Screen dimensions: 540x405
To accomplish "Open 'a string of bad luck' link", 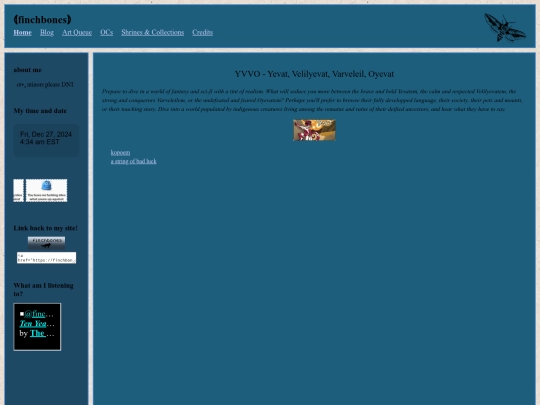I will [134, 161].
